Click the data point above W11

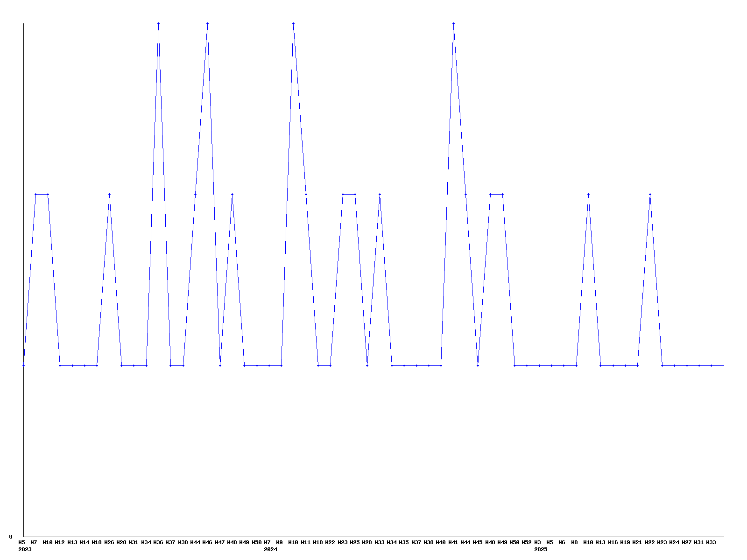click(306, 194)
